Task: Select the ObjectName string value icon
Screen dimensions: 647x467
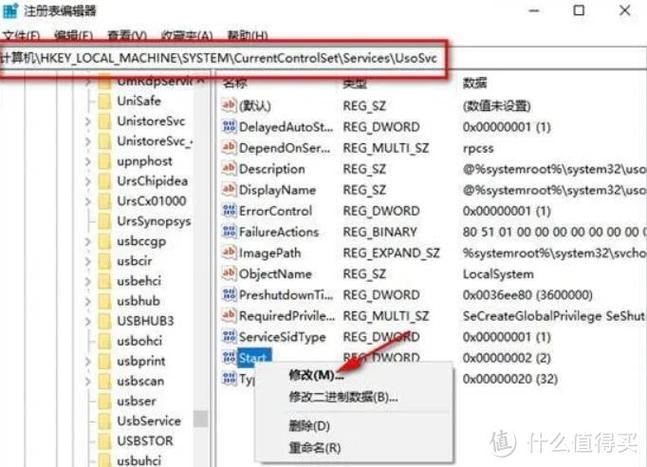Action: (x=229, y=273)
